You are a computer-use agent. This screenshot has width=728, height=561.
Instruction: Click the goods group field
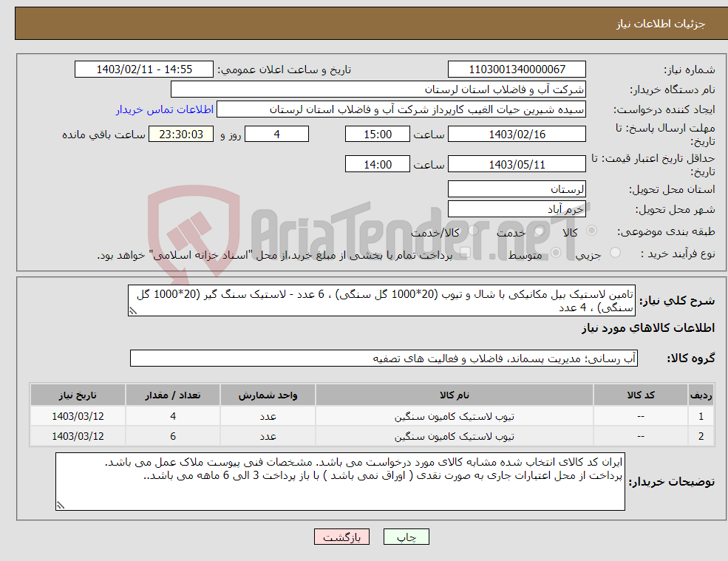384,358
